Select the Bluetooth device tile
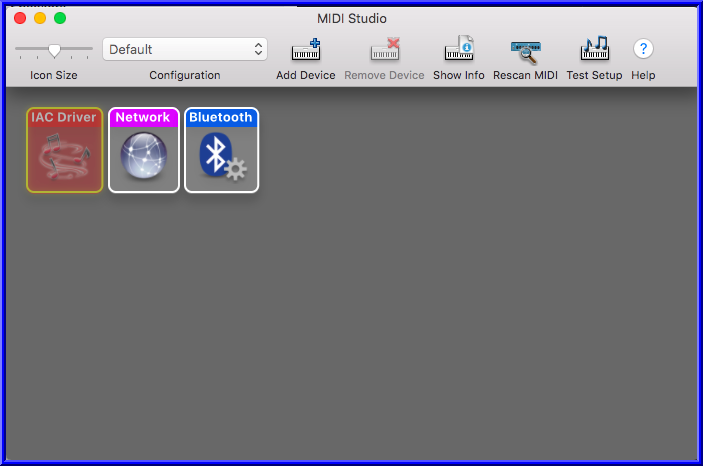The height and width of the screenshot is (466, 703). pos(221,150)
